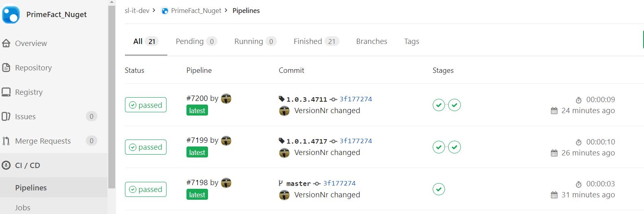Open the Branches tab
The width and height of the screenshot is (644, 214).
pyautogui.click(x=371, y=41)
